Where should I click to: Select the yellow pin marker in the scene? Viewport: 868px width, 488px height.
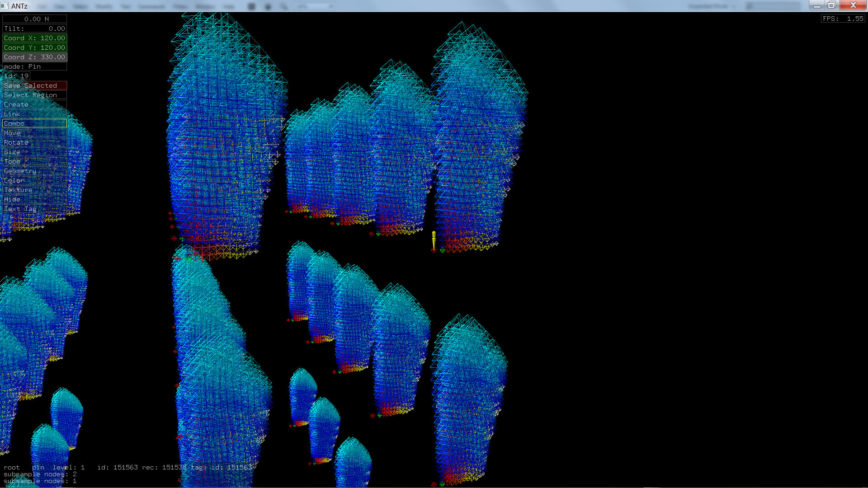pyautogui.click(x=434, y=239)
